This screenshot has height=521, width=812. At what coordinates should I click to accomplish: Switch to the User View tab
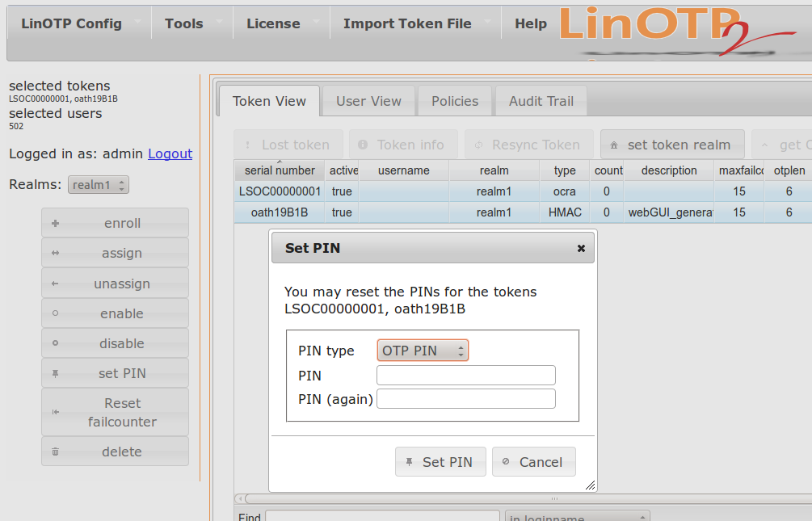[x=368, y=101]
